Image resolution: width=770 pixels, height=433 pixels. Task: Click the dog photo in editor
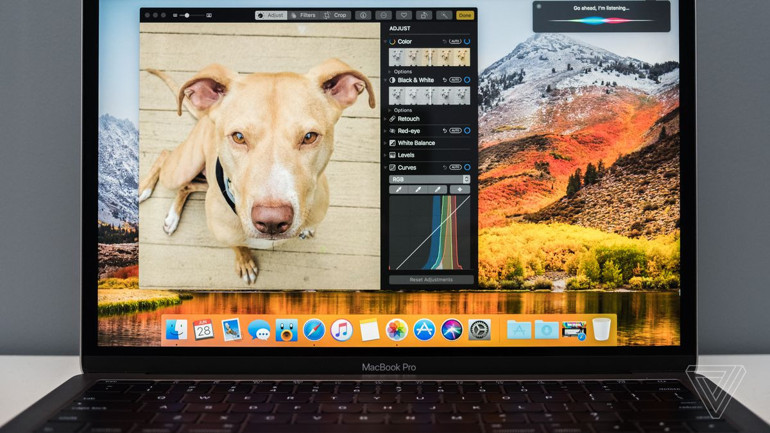coord(260,156)
